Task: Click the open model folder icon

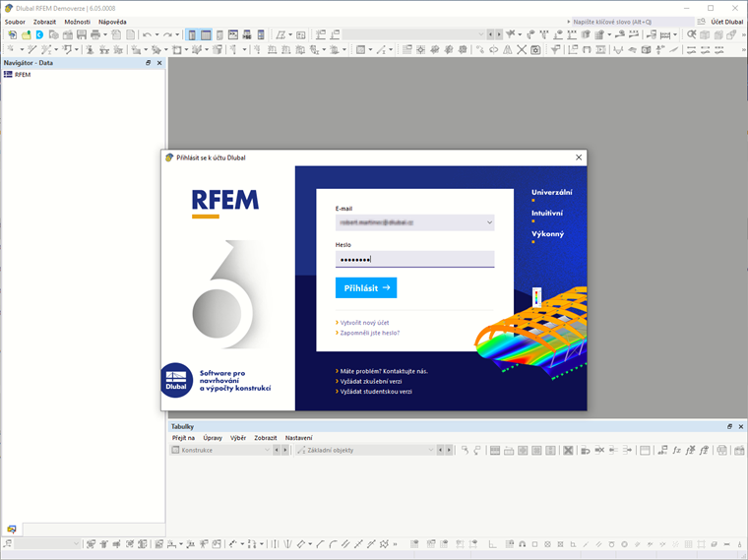Action: 26,34
